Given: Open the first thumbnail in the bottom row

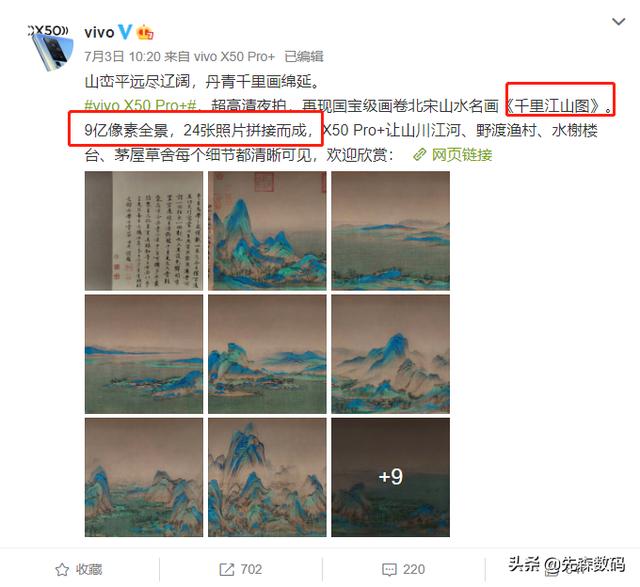Looking at the screenshot, I should [x=144, y=477].
